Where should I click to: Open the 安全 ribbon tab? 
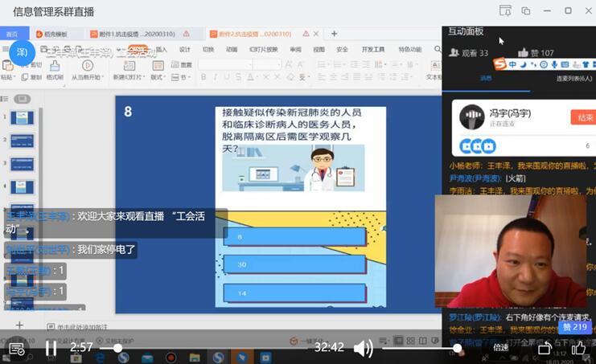click(342, 49)
